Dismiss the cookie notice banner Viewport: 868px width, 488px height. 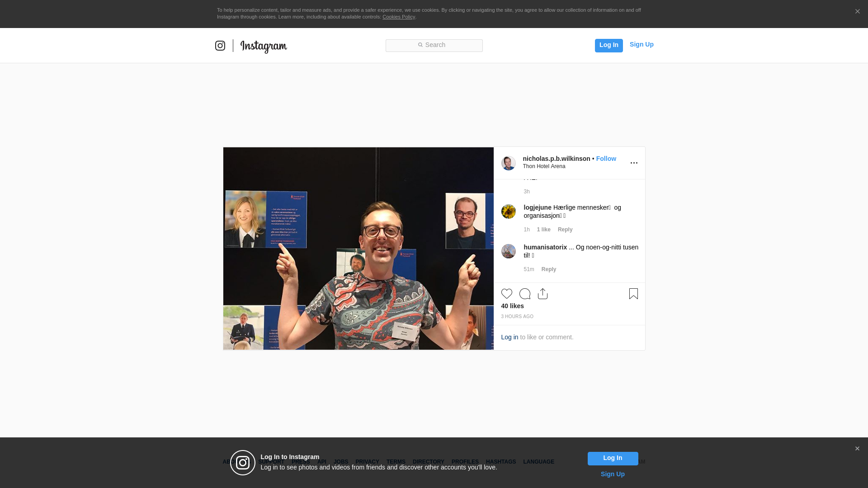857,12
